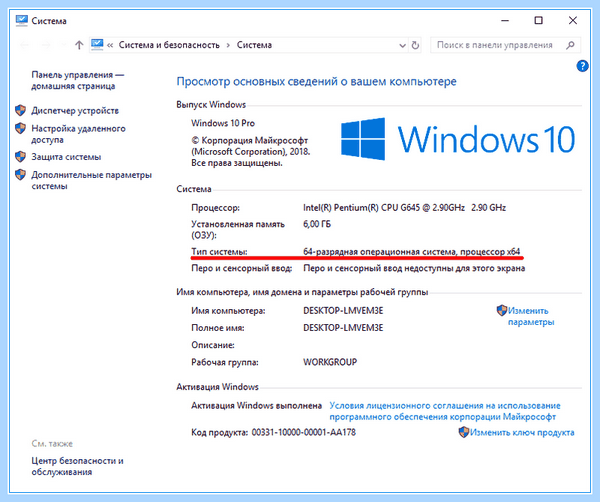
Task: Click the refresh icon in address bar
Action: 415,46
